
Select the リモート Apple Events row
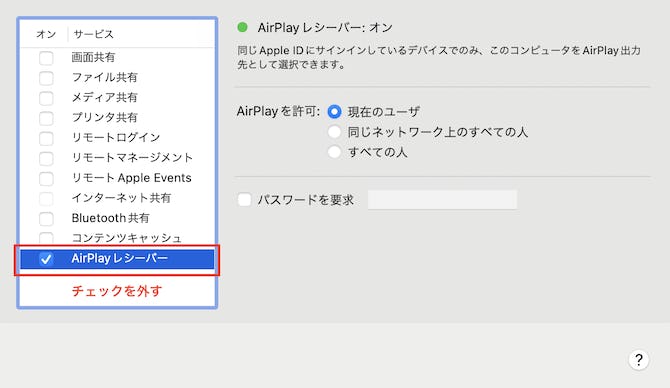pyautogui.click(x=117, y=178)
